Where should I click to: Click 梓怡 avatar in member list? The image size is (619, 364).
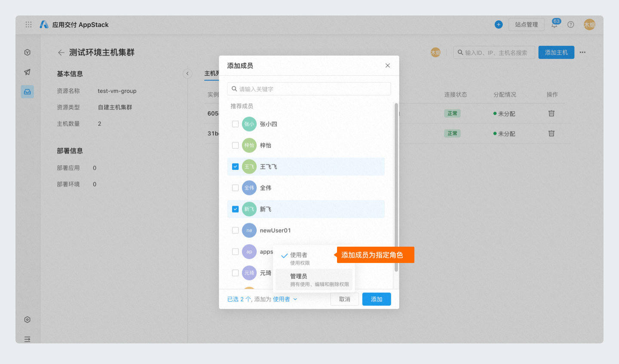[249, 145]
